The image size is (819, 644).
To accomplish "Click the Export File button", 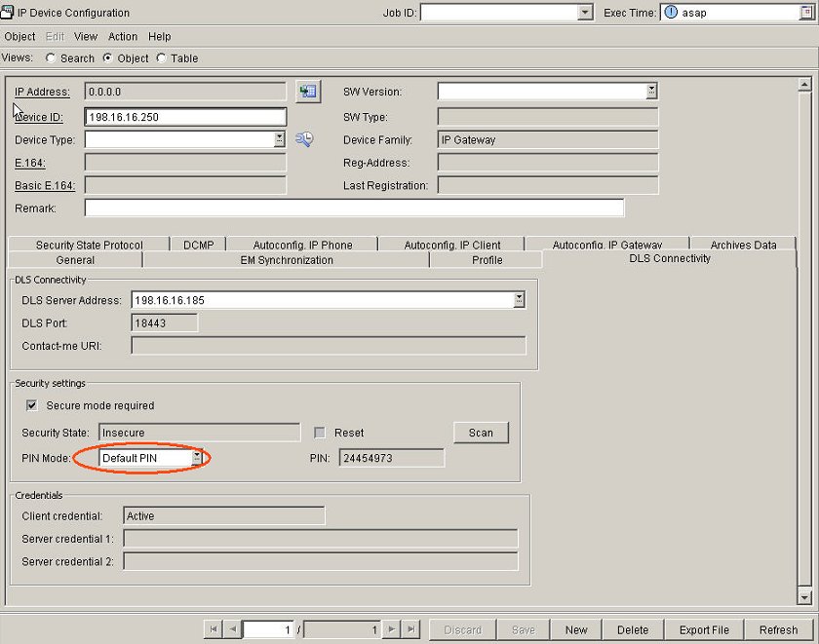I will pos(704,630).
